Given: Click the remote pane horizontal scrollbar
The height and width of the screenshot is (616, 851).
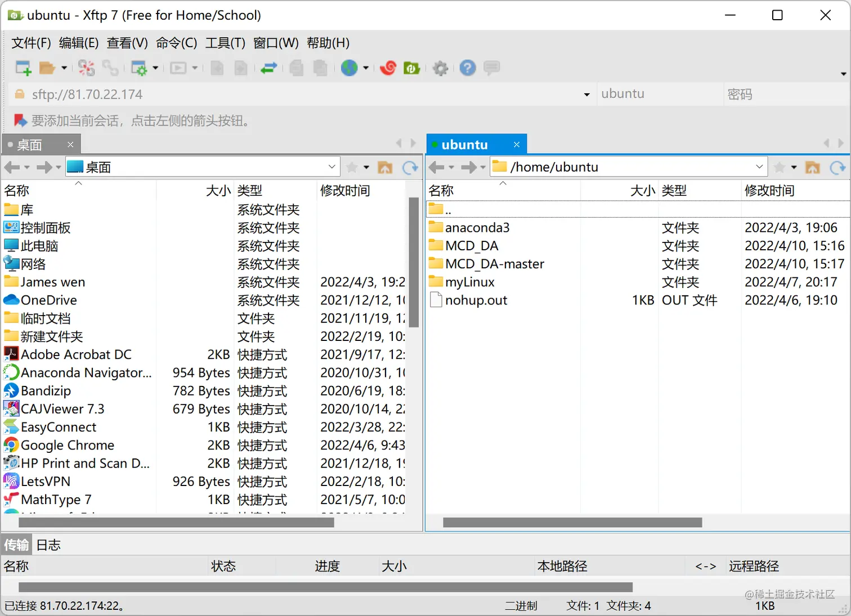Looking at the screenshot, I should [572, 523].
